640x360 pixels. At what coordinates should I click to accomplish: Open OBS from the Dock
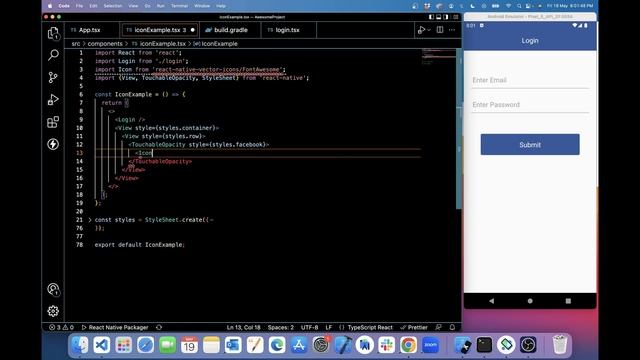pos(528,345)
